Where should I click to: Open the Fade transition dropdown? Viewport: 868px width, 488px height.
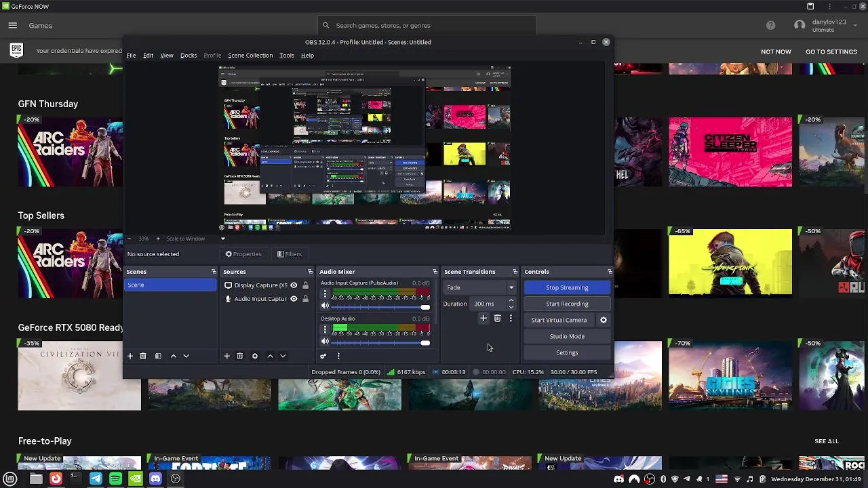(479, 287)
